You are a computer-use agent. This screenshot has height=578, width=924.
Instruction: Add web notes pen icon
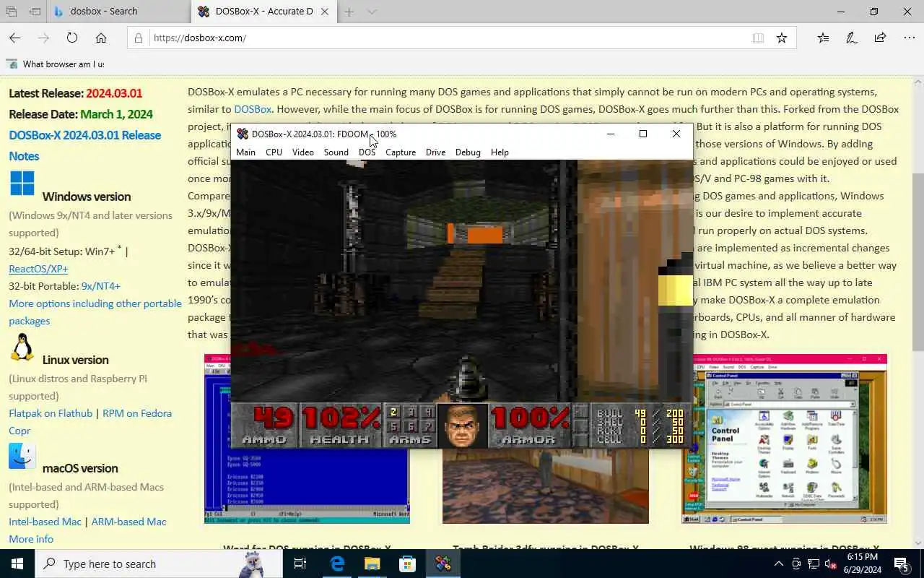click(852, 38)
